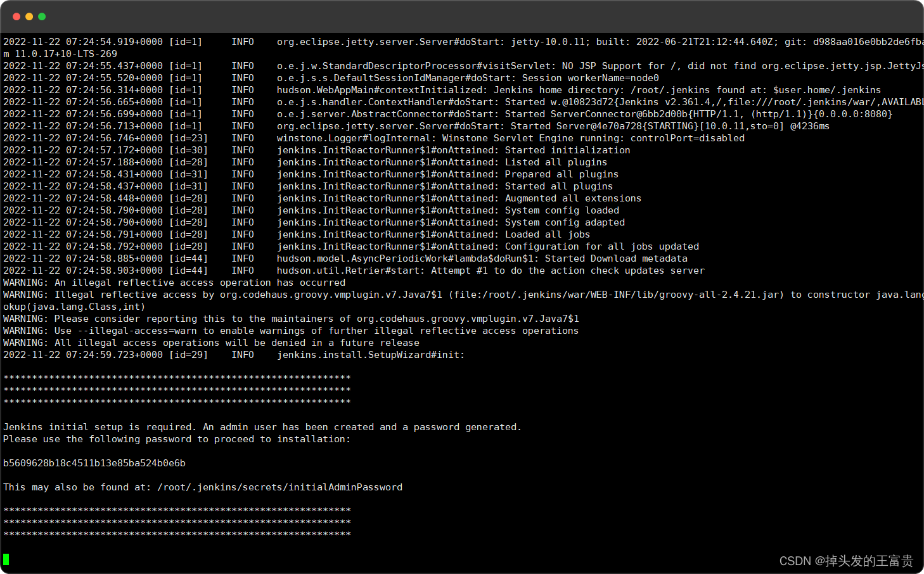The height and width of the screenshot is (574, 924).
Task: Click the red close window button
Action: 16,16
